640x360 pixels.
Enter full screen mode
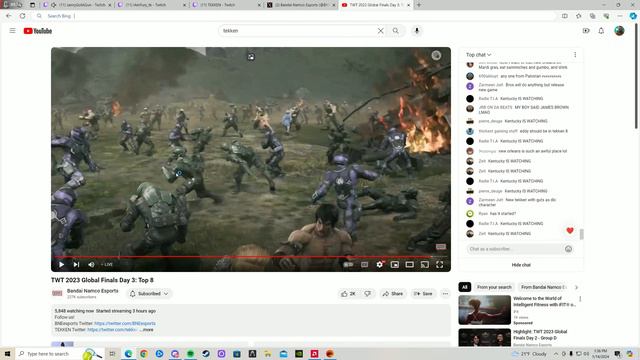[440, 264]
